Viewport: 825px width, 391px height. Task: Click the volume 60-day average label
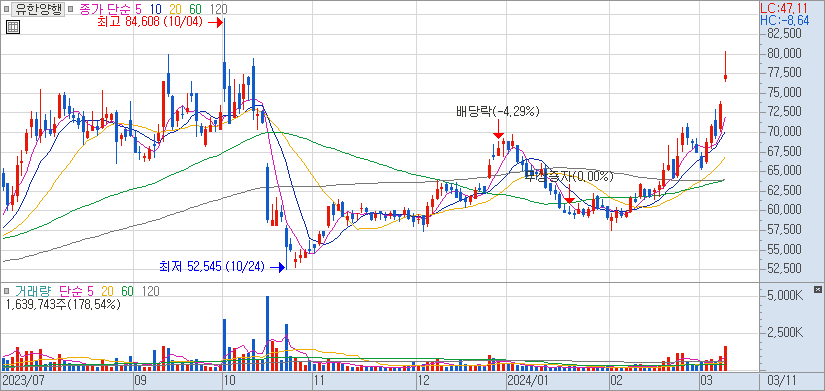point(128,290)
